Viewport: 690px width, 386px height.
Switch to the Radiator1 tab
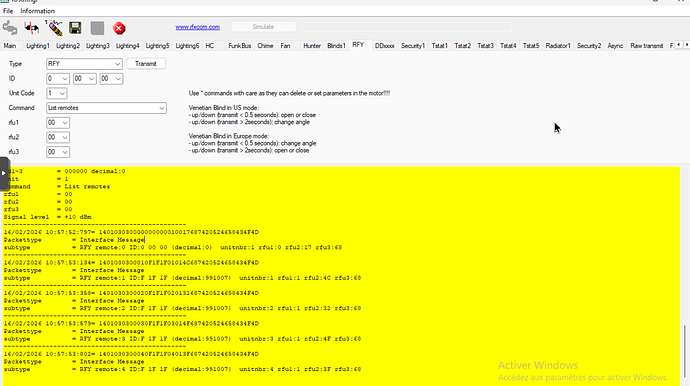558,46
